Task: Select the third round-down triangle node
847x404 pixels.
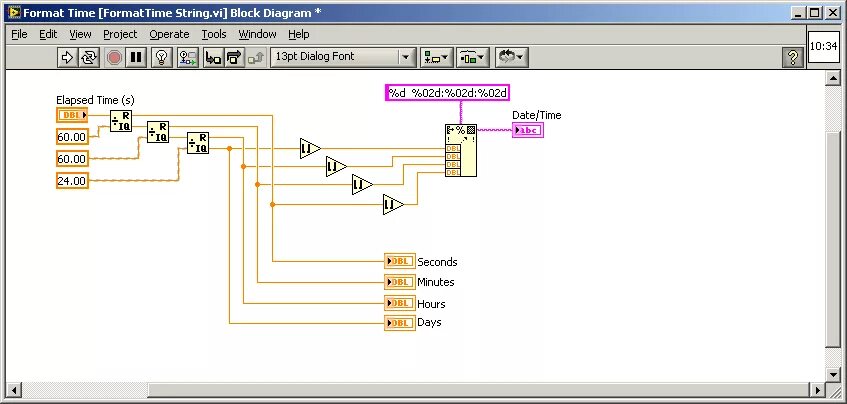Action: (x=361, y=185)
